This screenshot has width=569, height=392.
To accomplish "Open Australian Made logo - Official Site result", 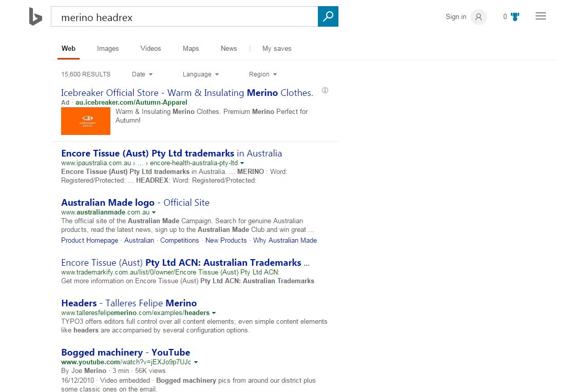I will [x=136, y=203].
